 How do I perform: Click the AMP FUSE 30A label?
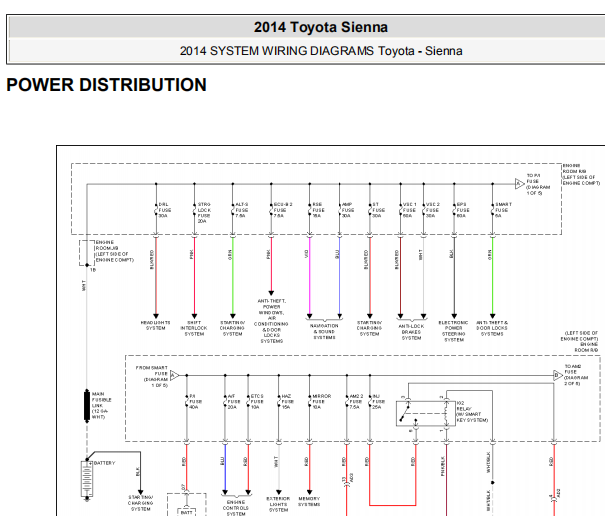348,210
